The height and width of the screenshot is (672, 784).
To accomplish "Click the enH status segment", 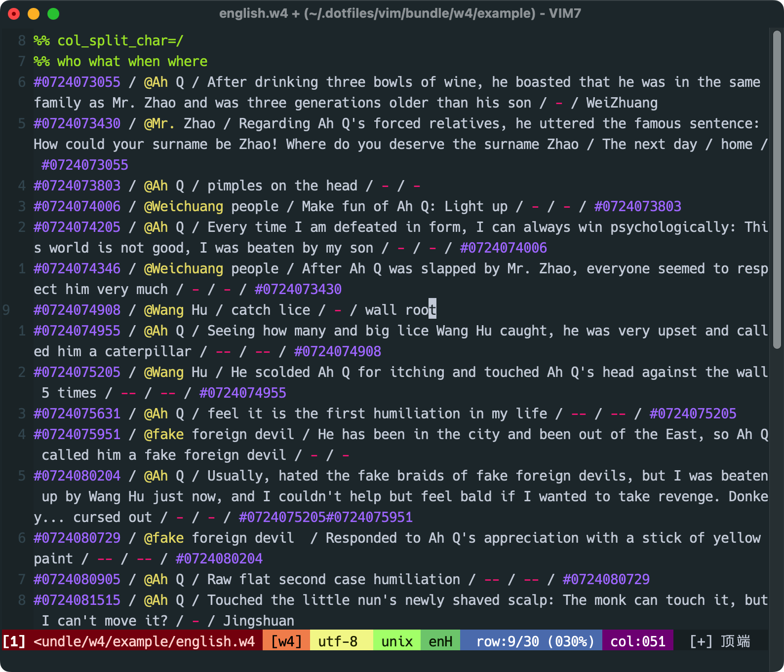I will (440, 641).
